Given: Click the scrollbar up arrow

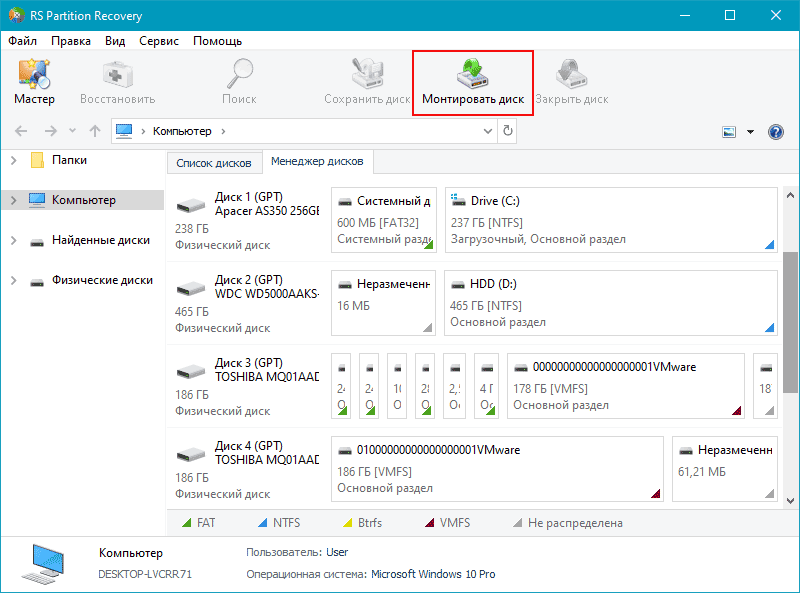Looking at the screenshot, I should click(x=790, y=194).
